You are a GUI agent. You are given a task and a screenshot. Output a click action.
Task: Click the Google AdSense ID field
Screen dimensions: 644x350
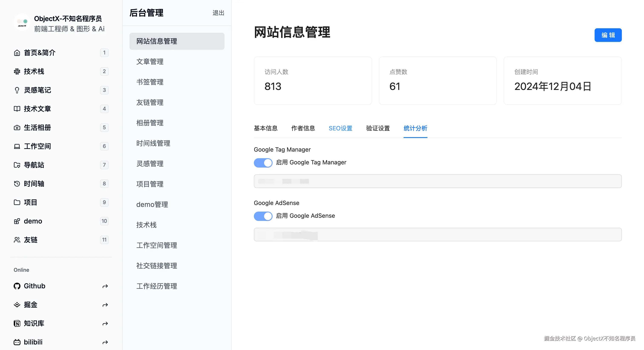pos(437,235)
